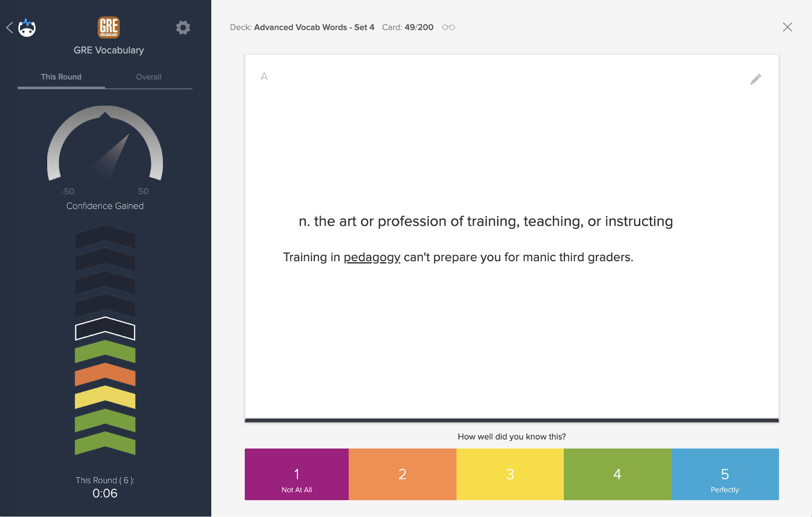Click the X to exit the study session
The image size is (812, 517).
[x=787, y=27]
